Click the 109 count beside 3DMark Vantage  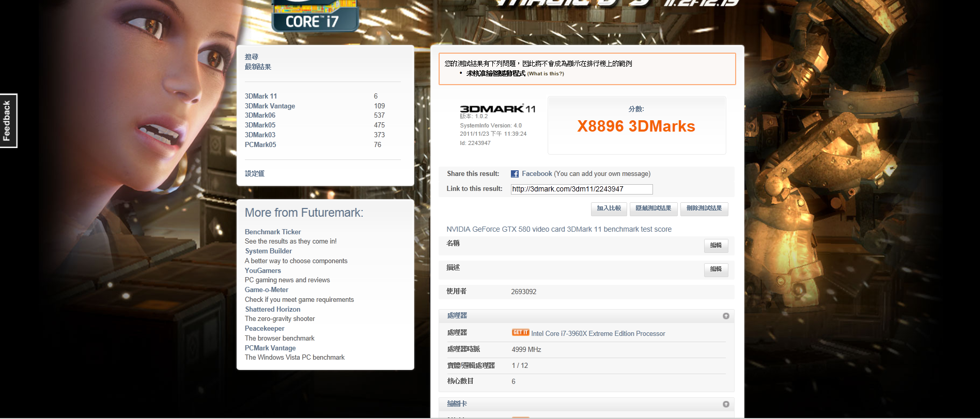379,106
